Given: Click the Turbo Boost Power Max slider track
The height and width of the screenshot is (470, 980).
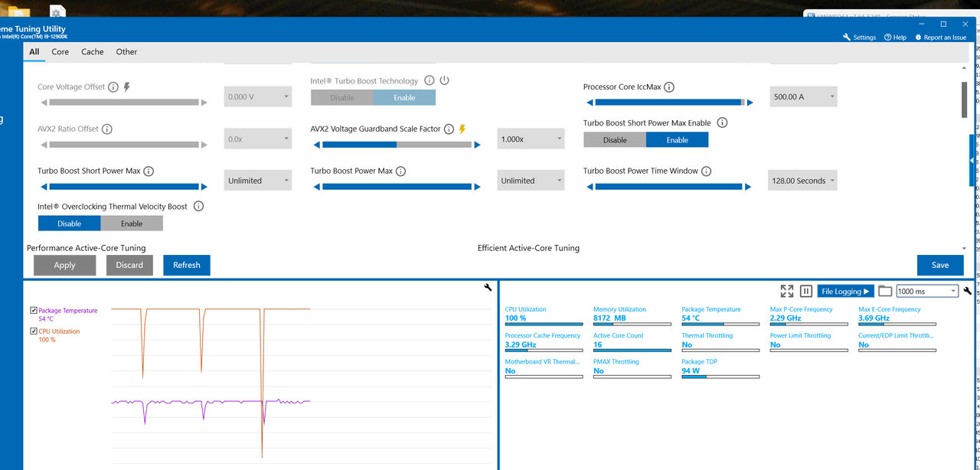Looking at the screenshot, I should [396, 187].
